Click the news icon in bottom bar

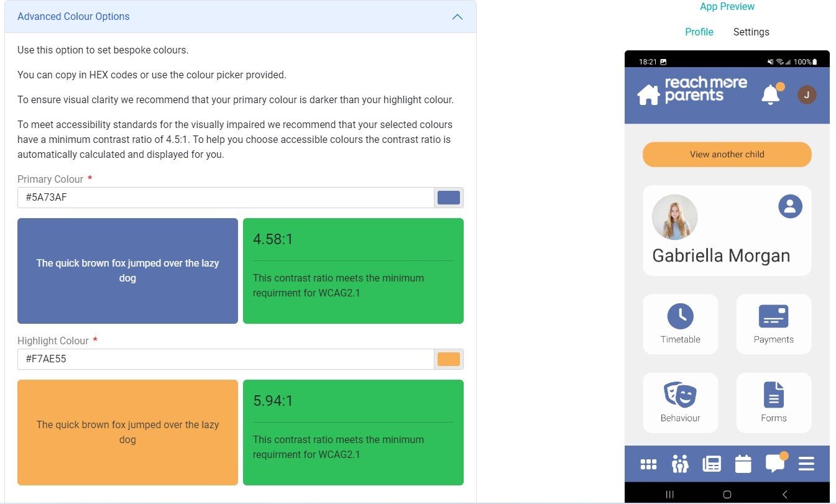tap(712, 464)
